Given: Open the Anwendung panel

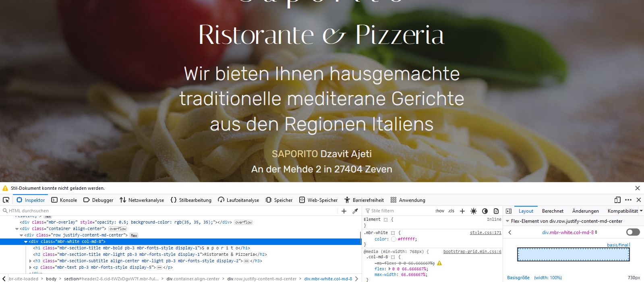Looking at the screenshot, I should [x=408, y=200].
